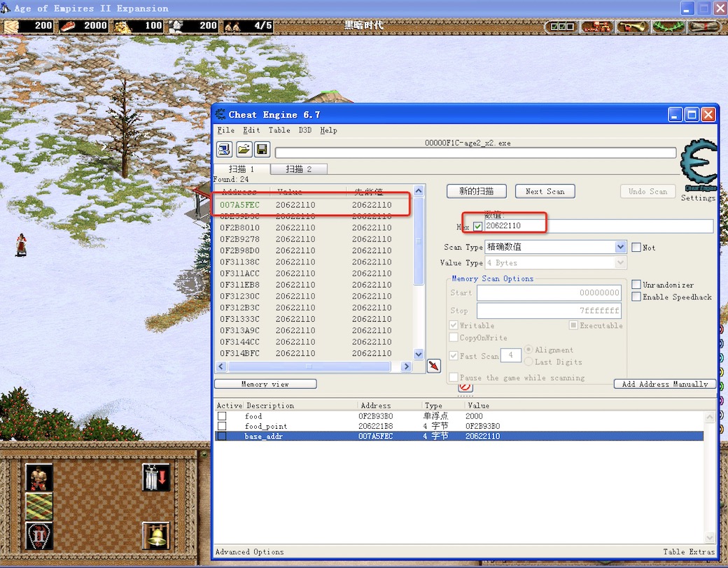Select the Alignment radio button
Viewport: 728px width, 568px height.
[x=528, y=350]
